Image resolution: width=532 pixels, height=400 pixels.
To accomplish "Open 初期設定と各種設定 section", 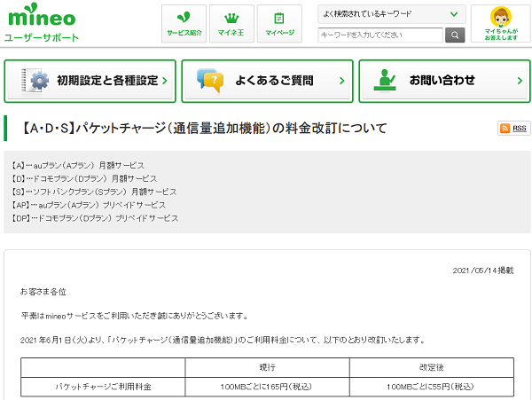I will [x=90, y=81].
